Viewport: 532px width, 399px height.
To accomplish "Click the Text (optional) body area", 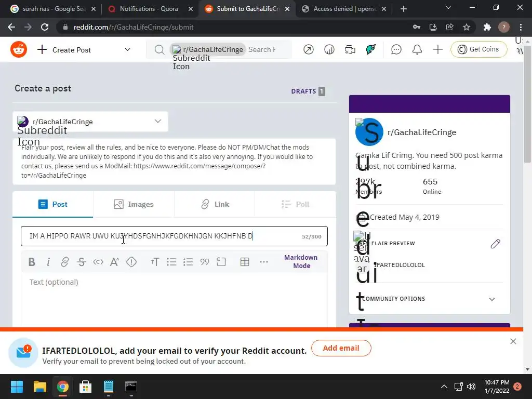I will tap(174, 300).
